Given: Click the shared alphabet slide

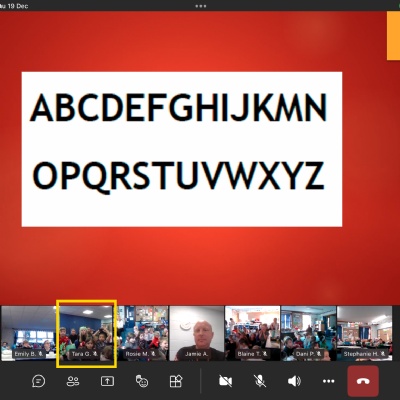Looking at the screenshot, I should [182, 149].
